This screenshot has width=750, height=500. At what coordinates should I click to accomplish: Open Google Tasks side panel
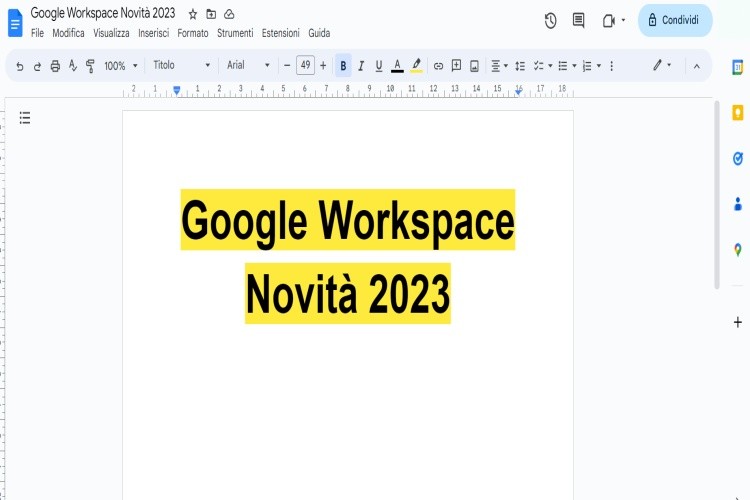[738, 158]
